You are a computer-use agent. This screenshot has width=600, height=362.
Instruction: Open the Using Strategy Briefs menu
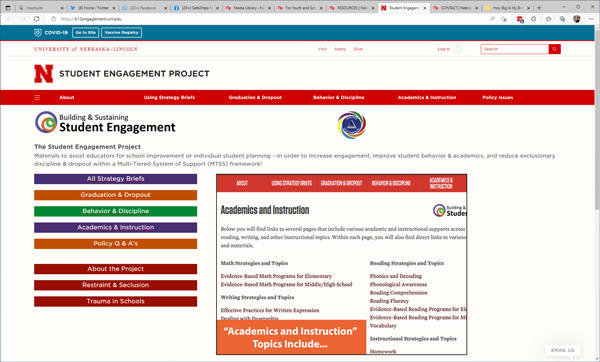point(169,98)
